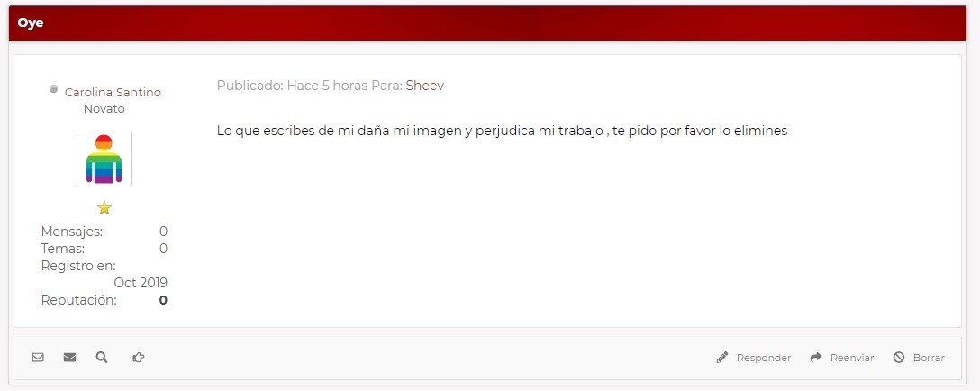980x391 pixels.
Task: Click the "Oye" message title header
Action: (x=31, y=23)
